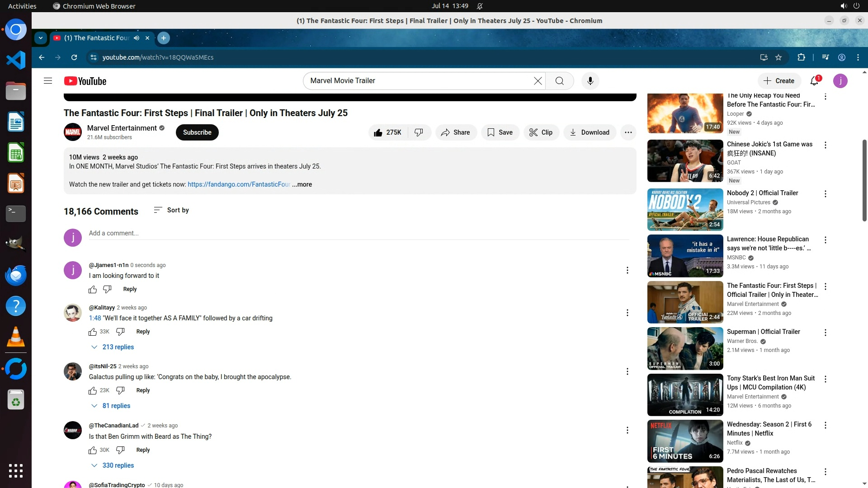Click the search magnifier button
This screenshot has width=868, height=488.
559,81
